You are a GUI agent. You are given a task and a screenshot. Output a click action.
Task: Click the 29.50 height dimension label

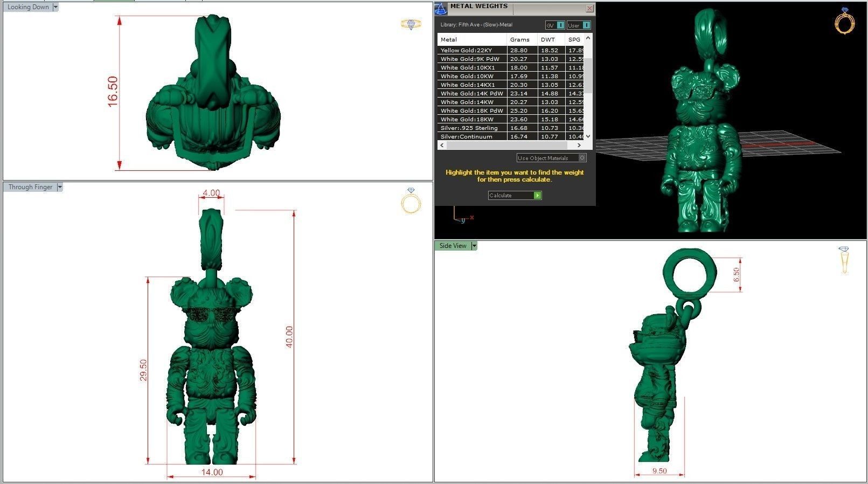(x=143, y=370)
